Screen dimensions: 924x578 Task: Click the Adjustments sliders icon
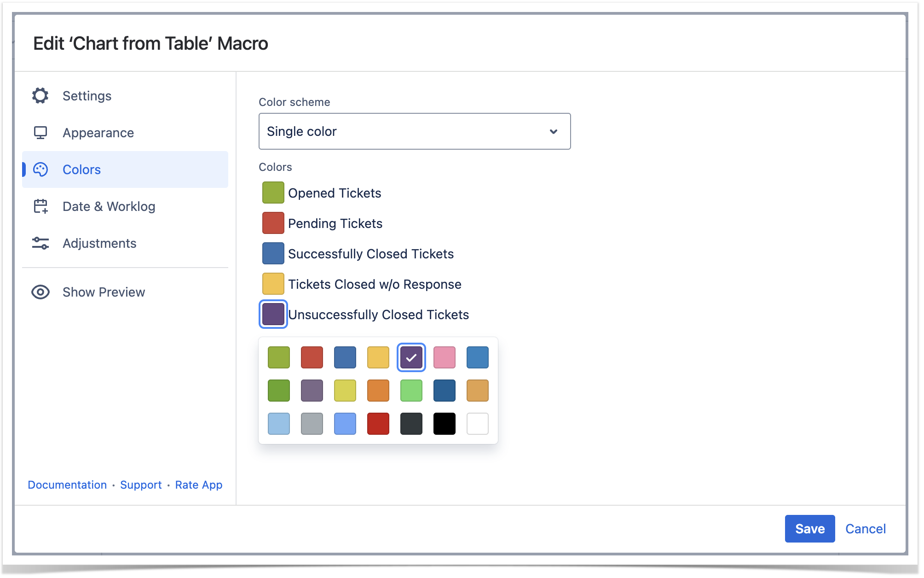tap(40, 243)
